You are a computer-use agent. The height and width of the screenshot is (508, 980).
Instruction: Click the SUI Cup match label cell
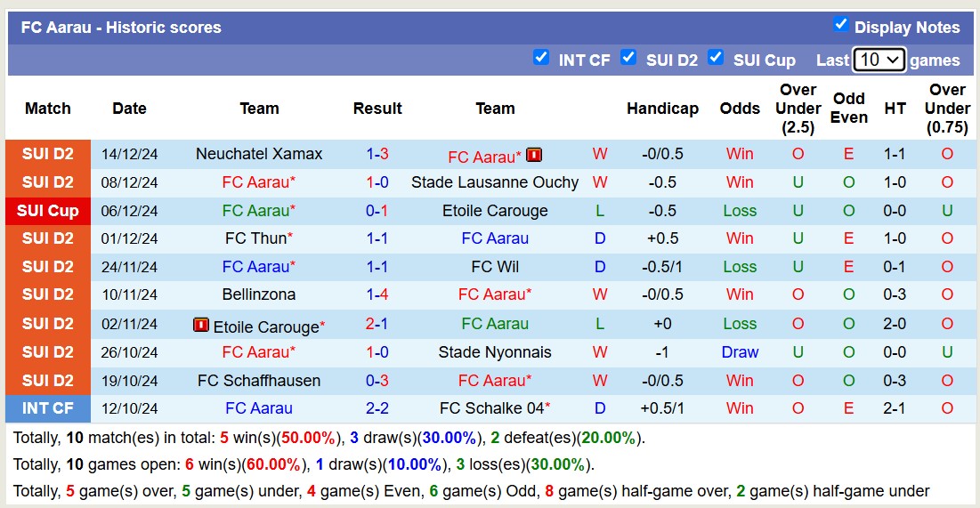pyautogui.click(x=48, y=211)
